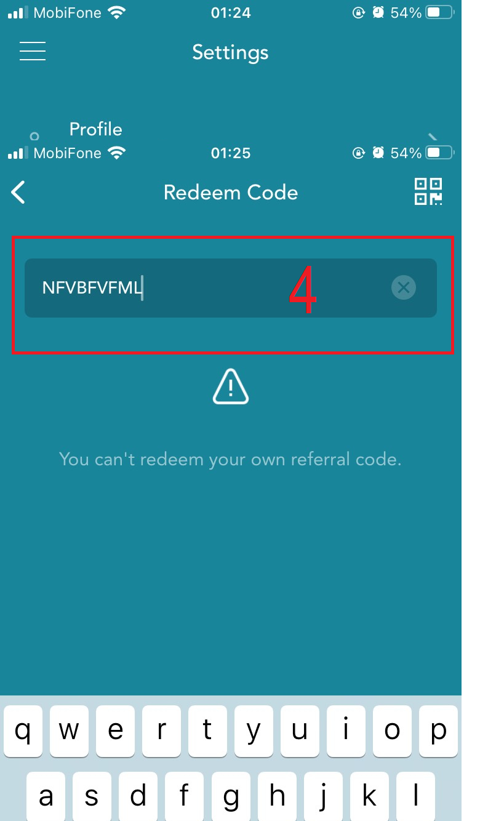This screenshot has height=821, width=504.
Task: Tap the battery icon in status bar
Action: pos(439,12)
